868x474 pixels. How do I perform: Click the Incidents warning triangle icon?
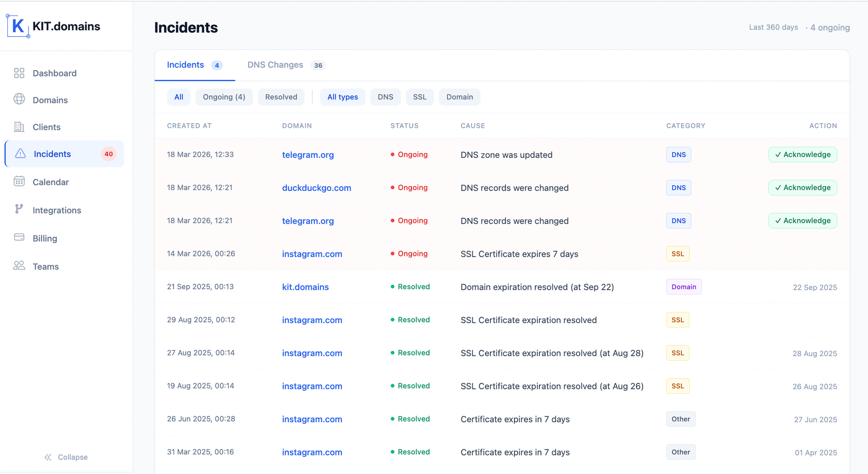tap(19, 154)
